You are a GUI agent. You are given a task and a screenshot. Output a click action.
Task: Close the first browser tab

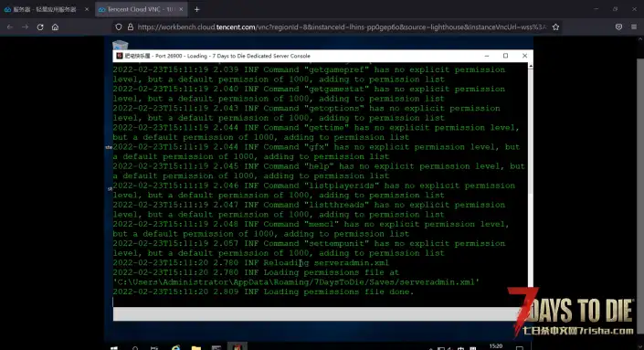[87, 9]
